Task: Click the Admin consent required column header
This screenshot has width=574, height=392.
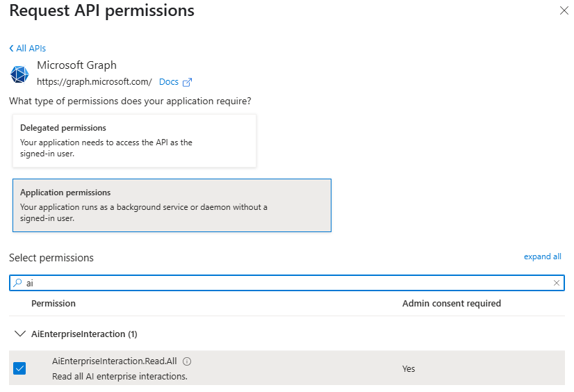Action: coord(451,303)
